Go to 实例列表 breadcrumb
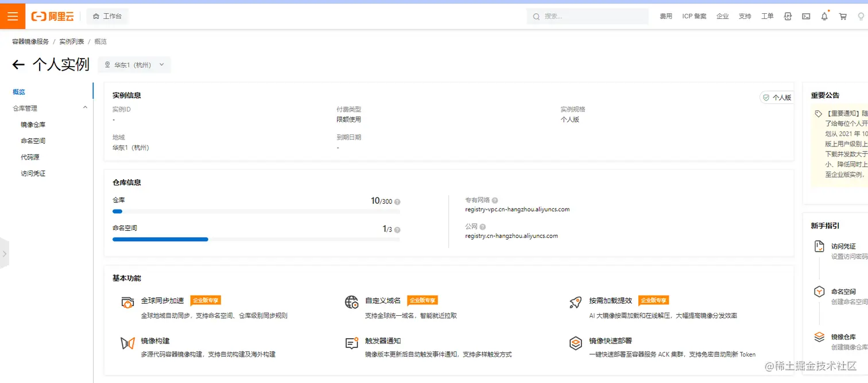The width and height of the screenshot is (868, 383). [x=72, y=41]
